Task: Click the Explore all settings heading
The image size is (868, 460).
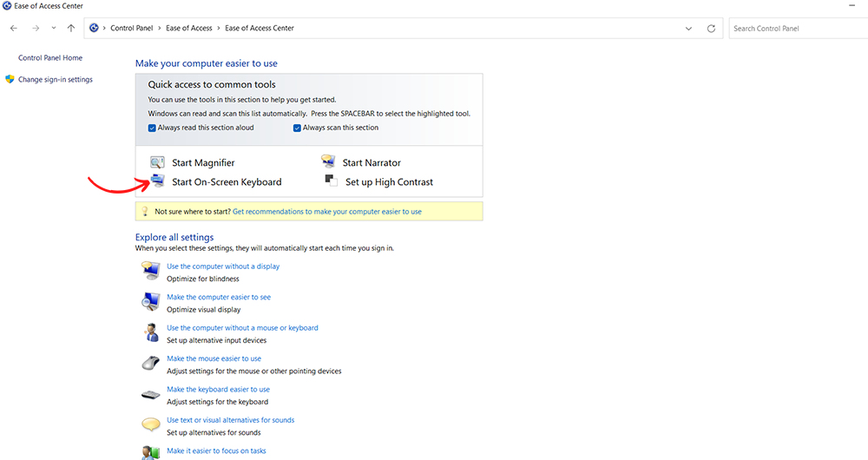Action: [174, 237]
